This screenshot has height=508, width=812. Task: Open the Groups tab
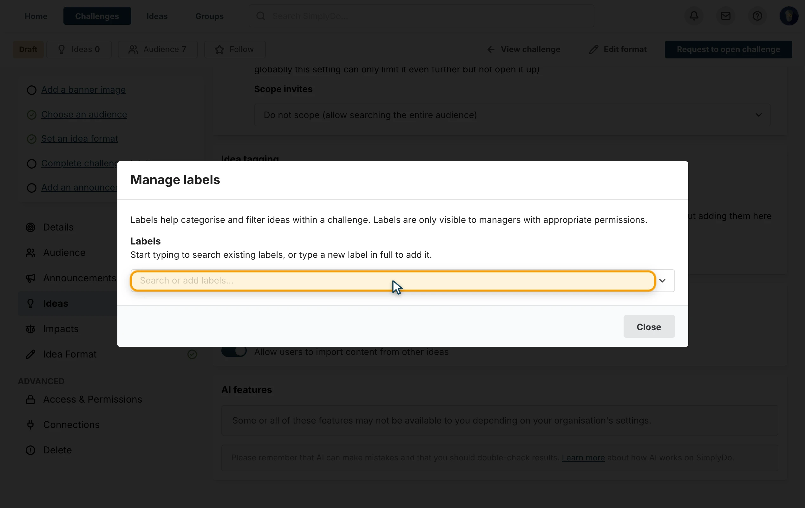pos(209,16)
